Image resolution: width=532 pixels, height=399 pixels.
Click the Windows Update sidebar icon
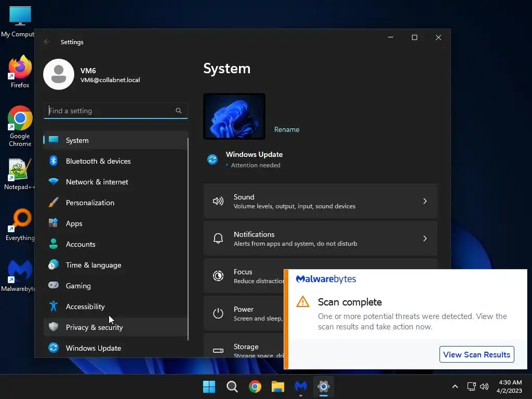54,348
